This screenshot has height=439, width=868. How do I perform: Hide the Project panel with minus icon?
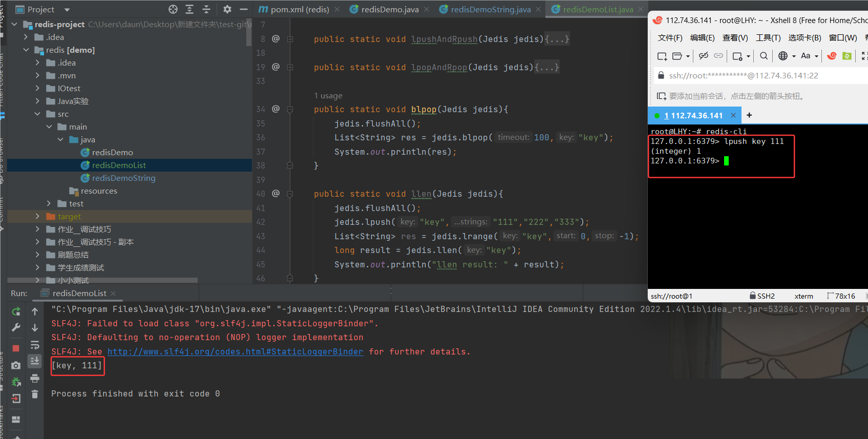[x=244, y=9]
